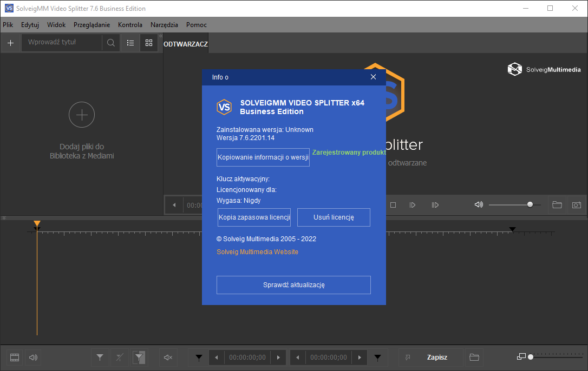Set the end marker triangle icon
588x371 pixels.
coord(377,358)
